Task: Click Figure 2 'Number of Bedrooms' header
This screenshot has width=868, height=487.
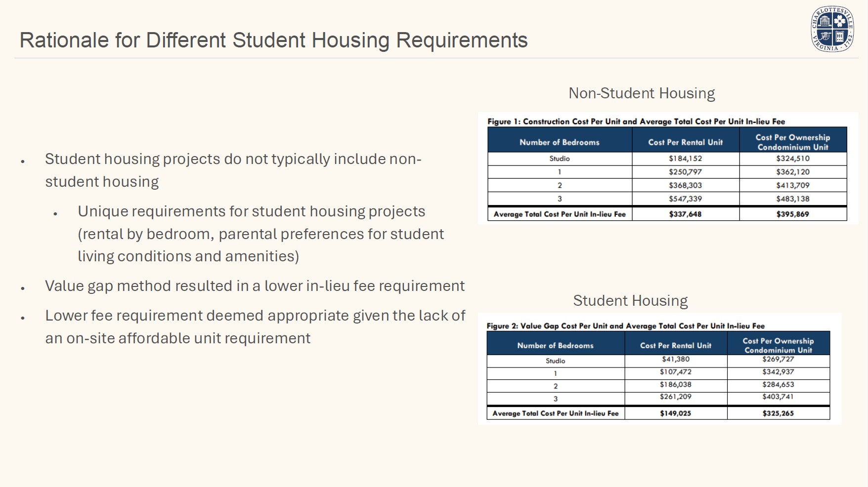Action: pos(555,345)
